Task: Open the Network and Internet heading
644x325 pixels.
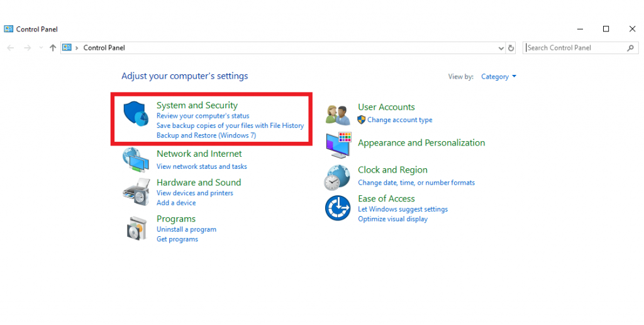Action: 199,154
